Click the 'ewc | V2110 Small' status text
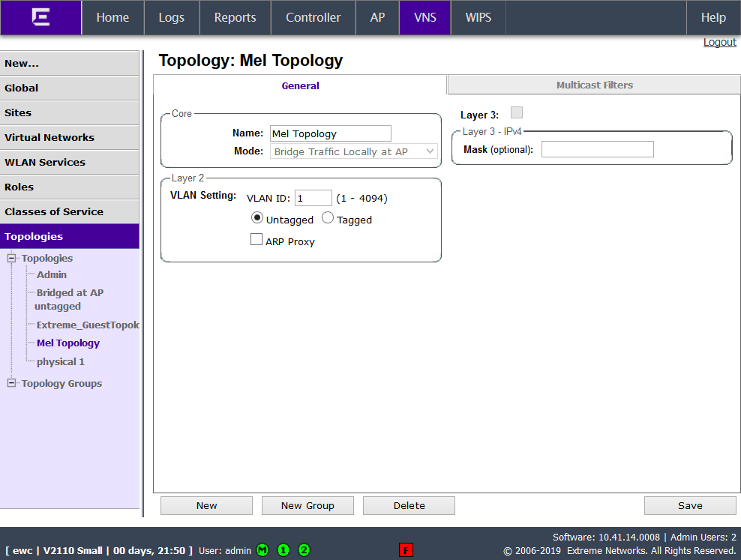Viewport: 741px width, 560px height. tap(57, 550)
